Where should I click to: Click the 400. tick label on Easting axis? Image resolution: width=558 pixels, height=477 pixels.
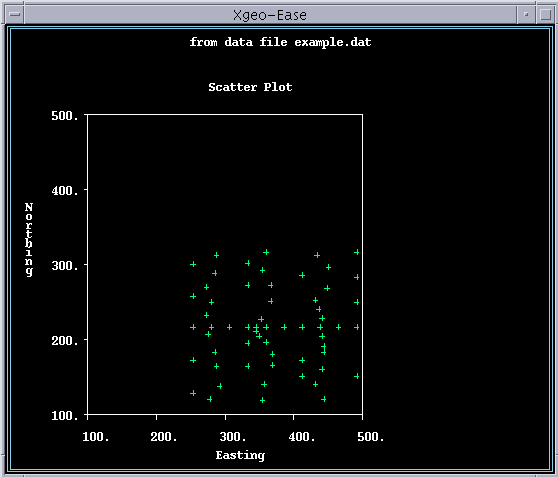click(x=302, y=437)
